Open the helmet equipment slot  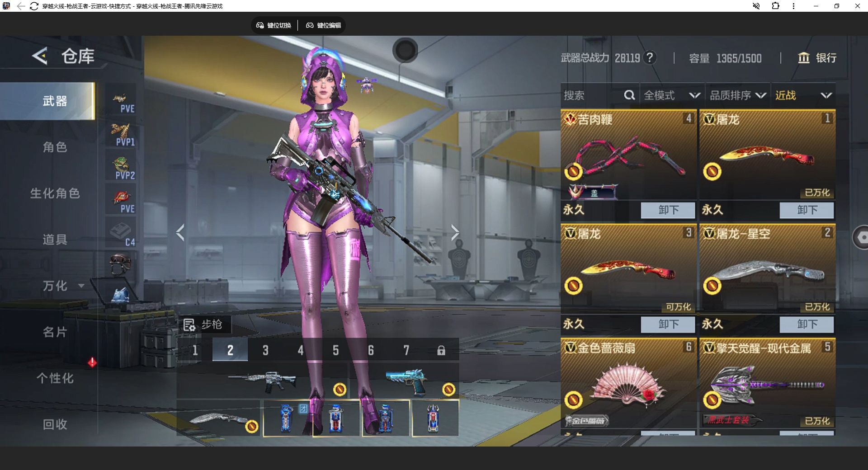(120, 263)
